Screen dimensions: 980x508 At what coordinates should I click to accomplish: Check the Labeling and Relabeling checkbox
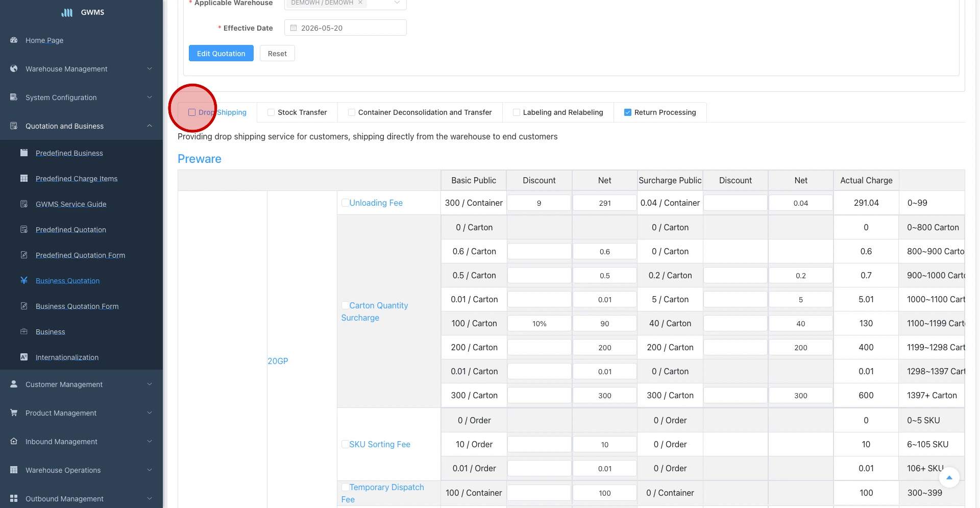[x=517, y=112]
